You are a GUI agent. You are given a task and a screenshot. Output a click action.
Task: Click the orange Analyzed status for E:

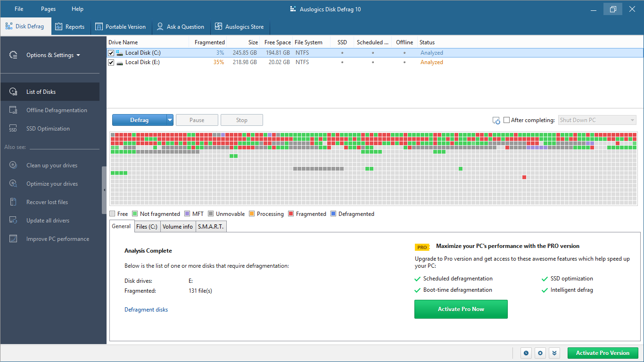tap(432, 62)
